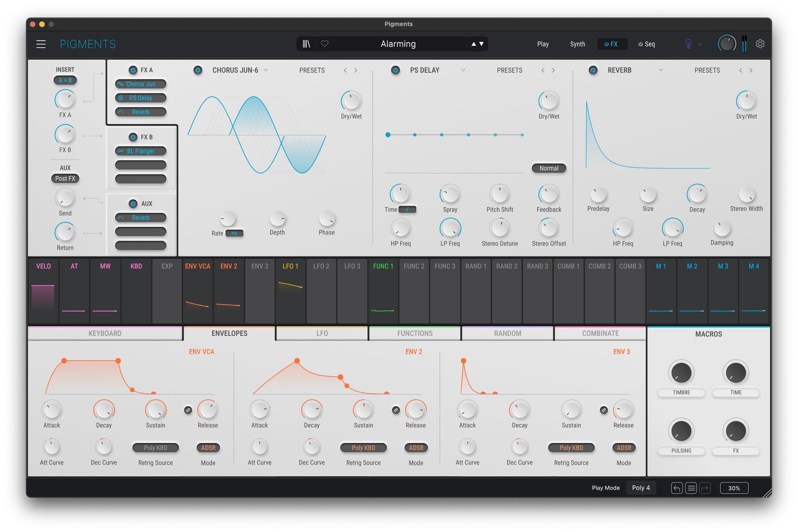Toggle the Reverb effect power button
Image resolution: width=798 pixels, height=532 pixels.
[x=593, y=70]
